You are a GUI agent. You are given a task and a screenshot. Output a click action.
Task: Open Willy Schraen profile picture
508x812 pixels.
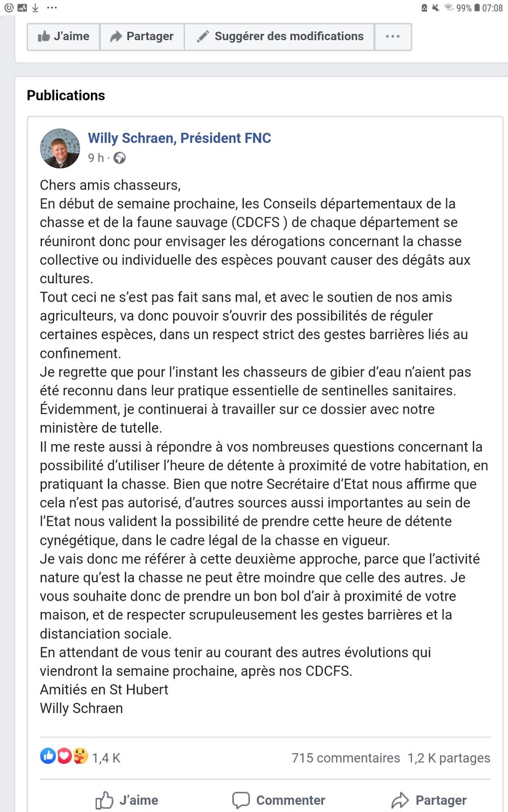click(60, 148)
